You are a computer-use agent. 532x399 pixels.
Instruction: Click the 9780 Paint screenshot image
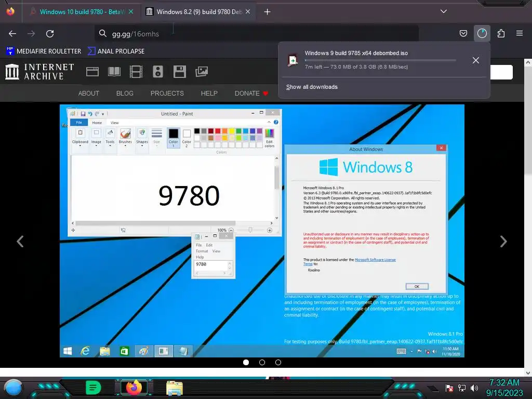262,231
